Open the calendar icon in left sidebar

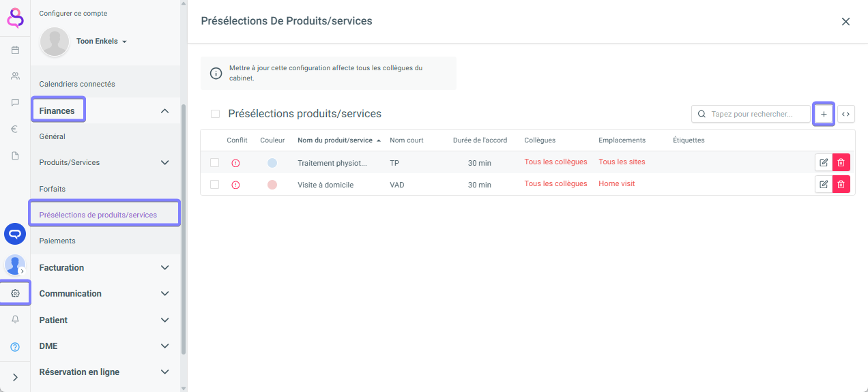coord(15,50)
